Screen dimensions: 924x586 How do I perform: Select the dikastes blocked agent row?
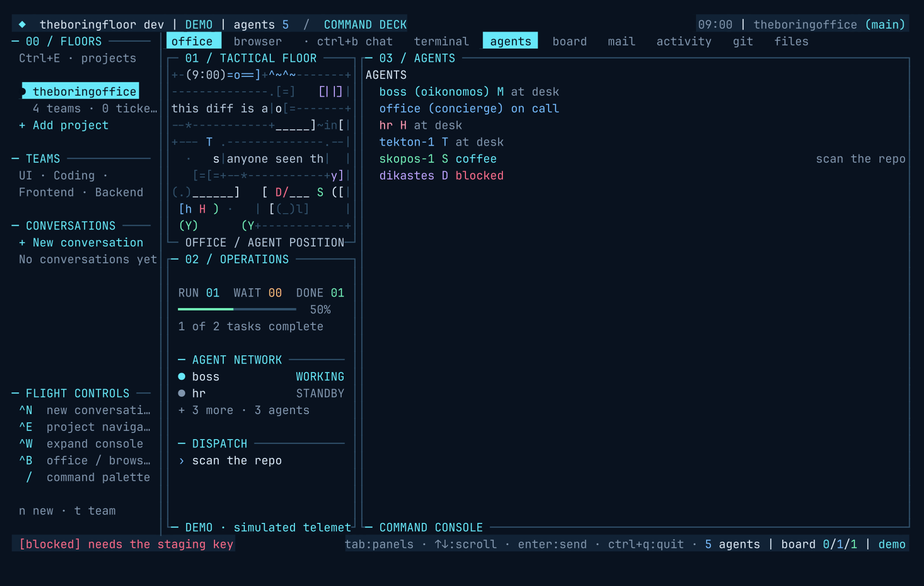pyautogui.click(x=441, y=176)
